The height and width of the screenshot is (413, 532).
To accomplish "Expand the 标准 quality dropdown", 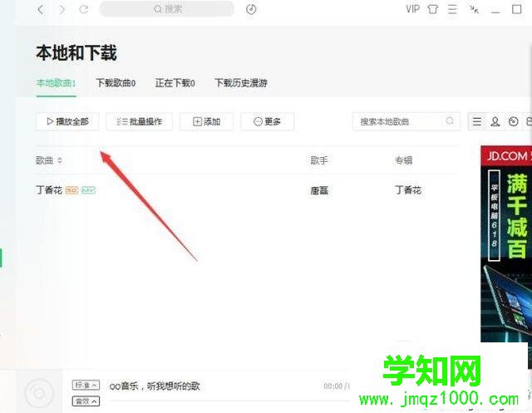I will pos(86,386).
